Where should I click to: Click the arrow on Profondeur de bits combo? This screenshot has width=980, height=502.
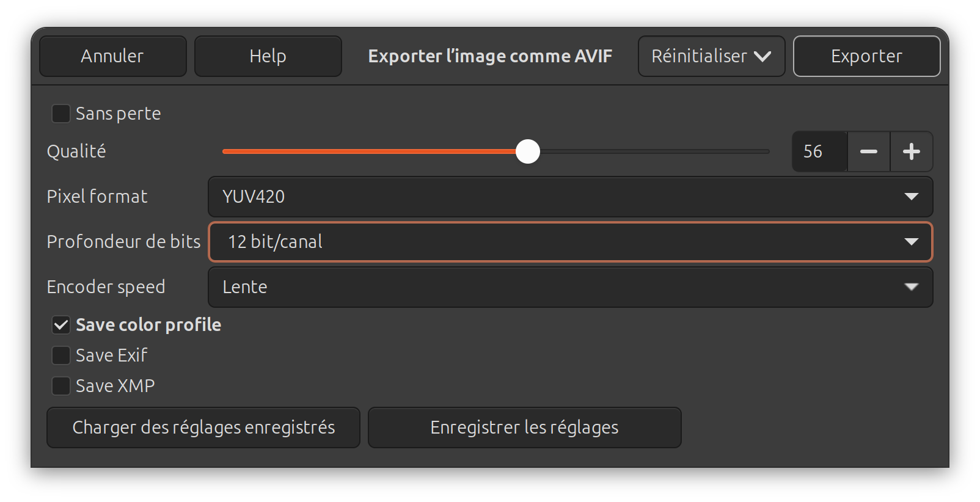point(911,242)
